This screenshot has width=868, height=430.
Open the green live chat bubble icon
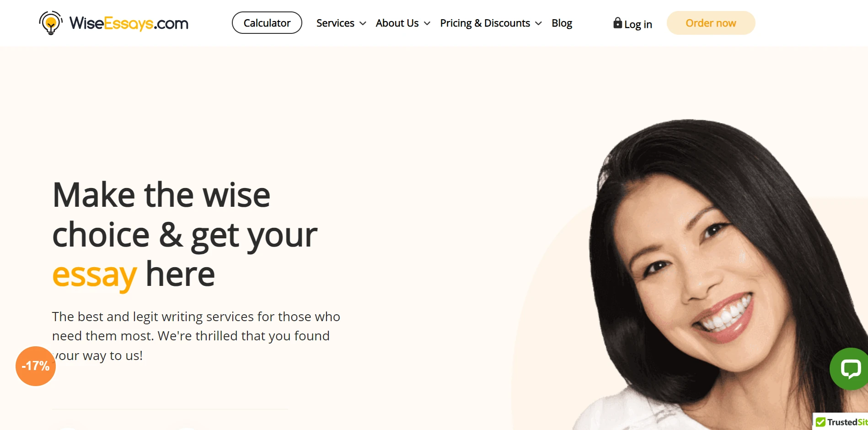[850, 369]
